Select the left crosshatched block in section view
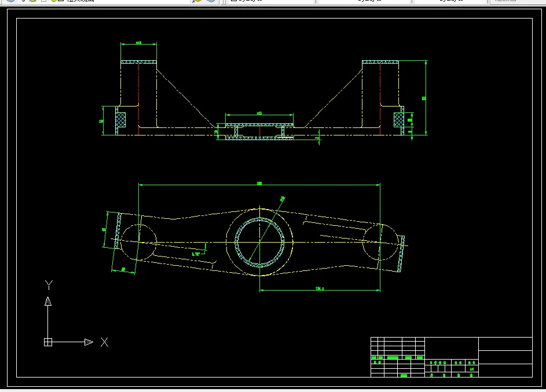Image resolution: width=546 pixels, height=392 pixels. [x=120, y=119]
